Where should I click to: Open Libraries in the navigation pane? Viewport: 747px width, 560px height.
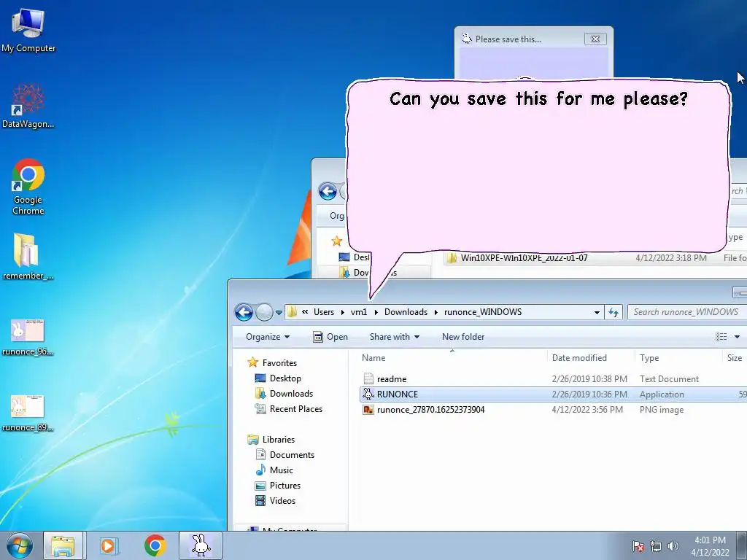(278, 440)
